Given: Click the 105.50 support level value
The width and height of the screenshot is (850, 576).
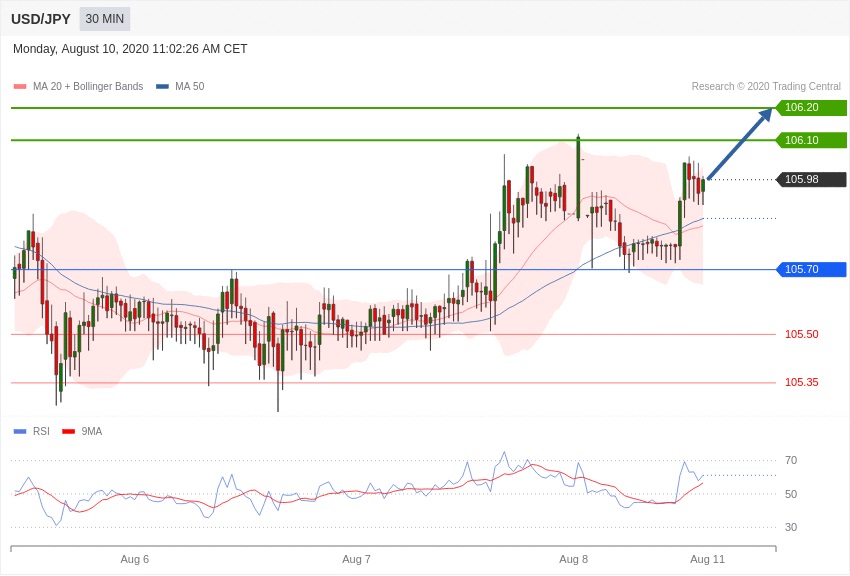Looking at the screenshot, I should tap(802, 334).
